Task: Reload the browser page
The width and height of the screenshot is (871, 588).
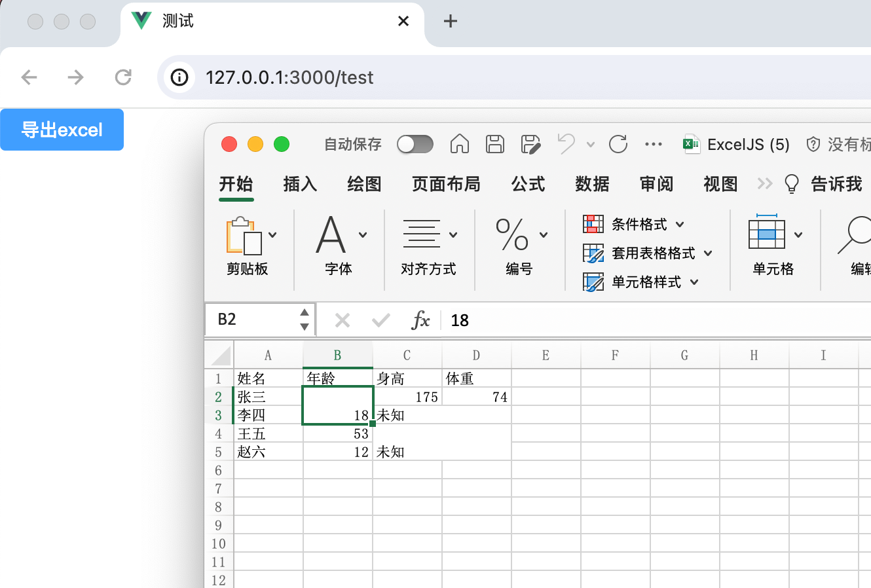Action: tap(123, 77)
